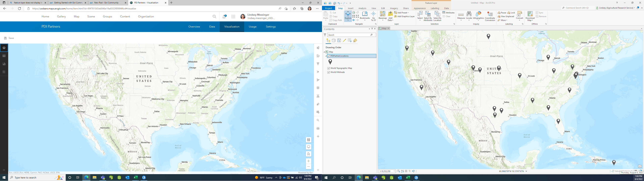Open Organization in ArcGIS Online navigation
Screen dimensions: 644x181
146,16
